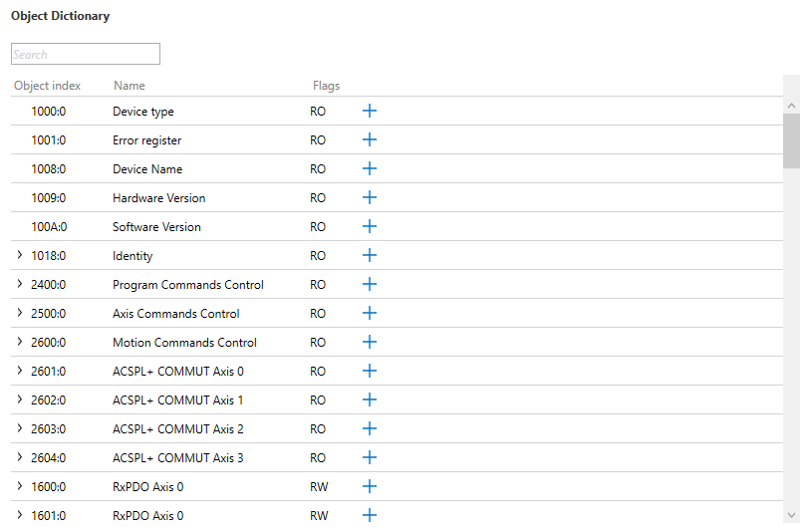811x532 pixels.
Task: Click plus icon for ACSPL+ COMMUT Axis 2
Action: coord(369,428)
